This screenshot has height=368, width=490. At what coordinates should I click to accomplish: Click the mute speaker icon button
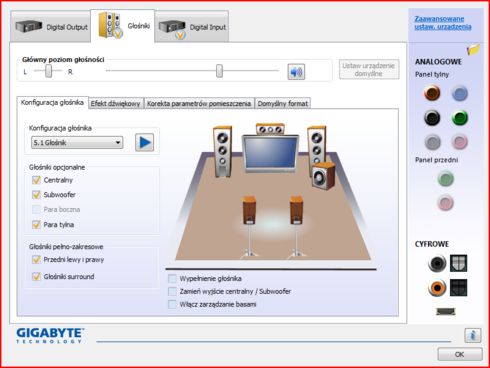[x=296, y=72]
